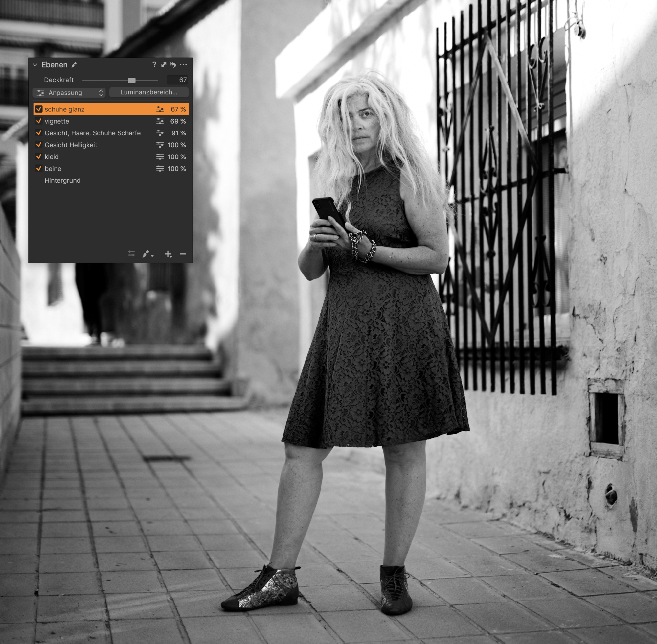This screenshot has height=644, width=657.
Task: Click the 91 % opacity value
Action: [x=178, y=133]
